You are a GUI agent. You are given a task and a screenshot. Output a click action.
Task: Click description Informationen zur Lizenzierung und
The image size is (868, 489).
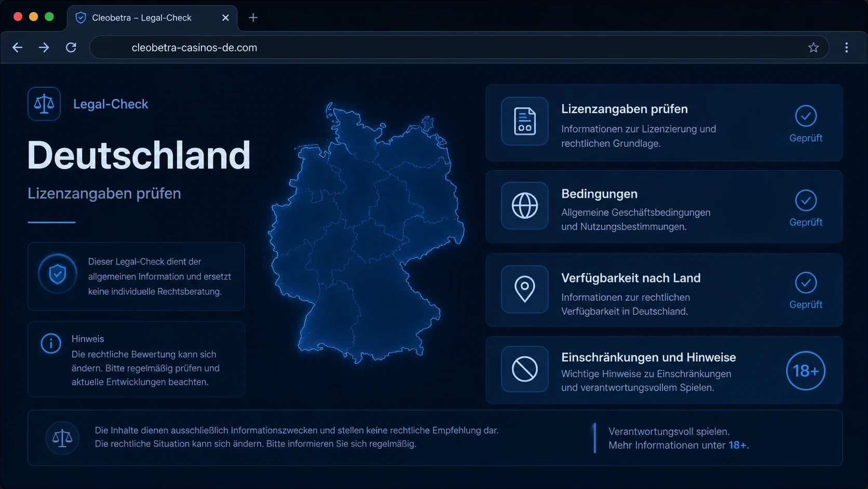point(639,136)
